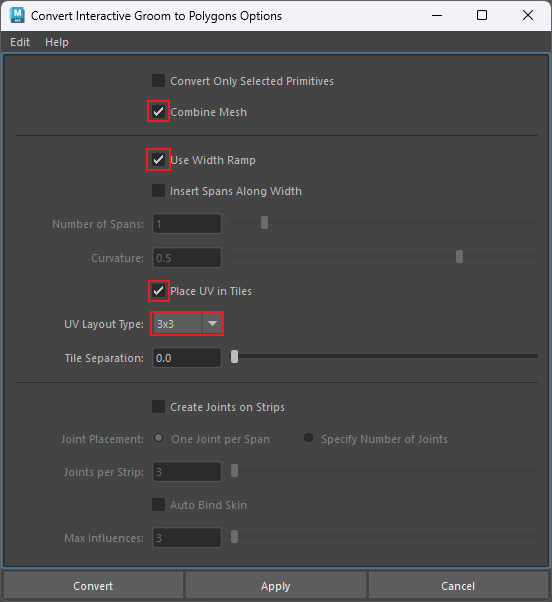Image resolution: width=552 pixels, height=602 pixels.
Task: Uncheck Place UV in Tiles
Action: click(158, 291)
